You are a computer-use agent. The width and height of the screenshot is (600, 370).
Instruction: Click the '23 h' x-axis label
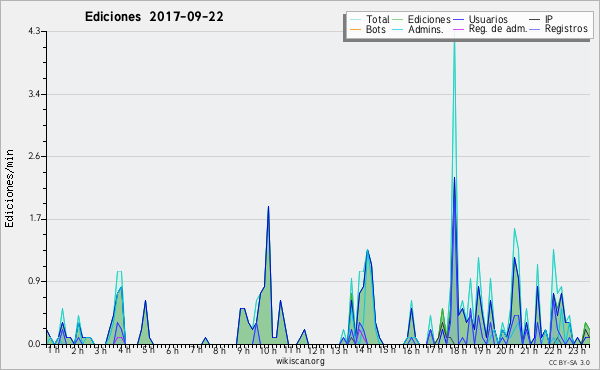577,350
